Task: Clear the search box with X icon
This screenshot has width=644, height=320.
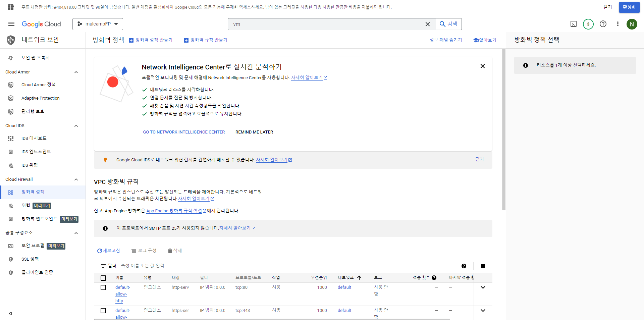Action: [428, 24]
